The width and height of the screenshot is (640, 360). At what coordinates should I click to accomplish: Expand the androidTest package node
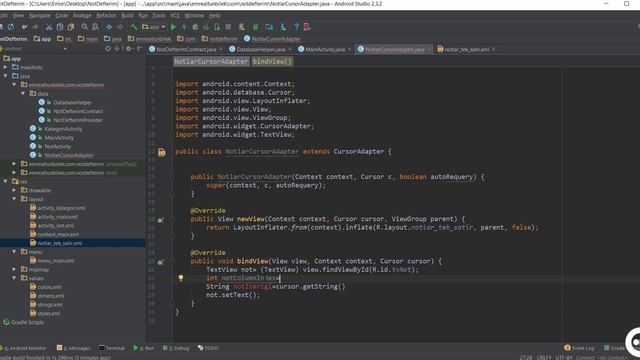(14, 164)
